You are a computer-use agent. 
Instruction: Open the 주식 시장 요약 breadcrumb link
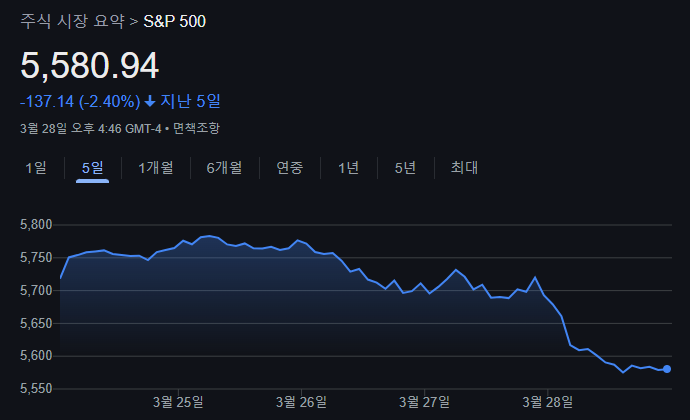73,21
